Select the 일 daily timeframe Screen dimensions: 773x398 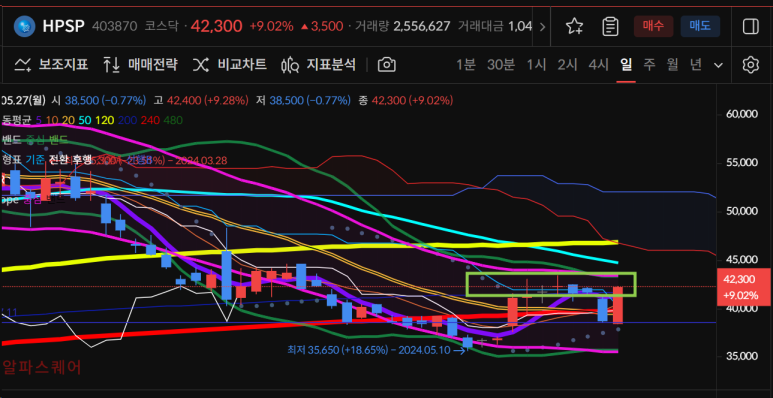click(626, 65)
